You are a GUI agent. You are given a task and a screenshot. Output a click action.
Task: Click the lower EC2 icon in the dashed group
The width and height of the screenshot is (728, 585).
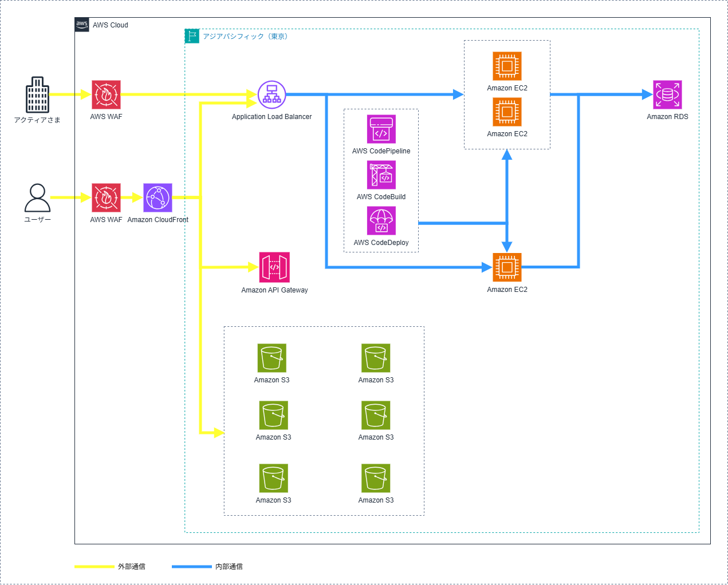tap(507, 112)
